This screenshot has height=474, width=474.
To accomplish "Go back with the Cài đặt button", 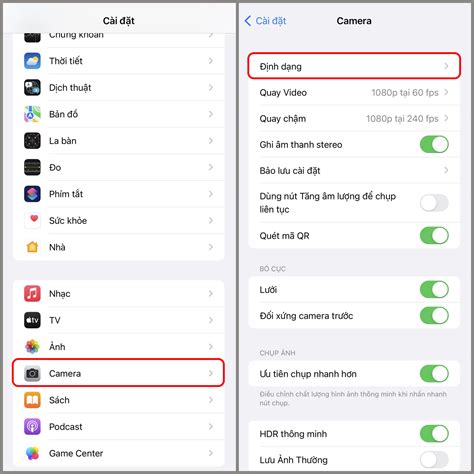I will pos(265,21).
